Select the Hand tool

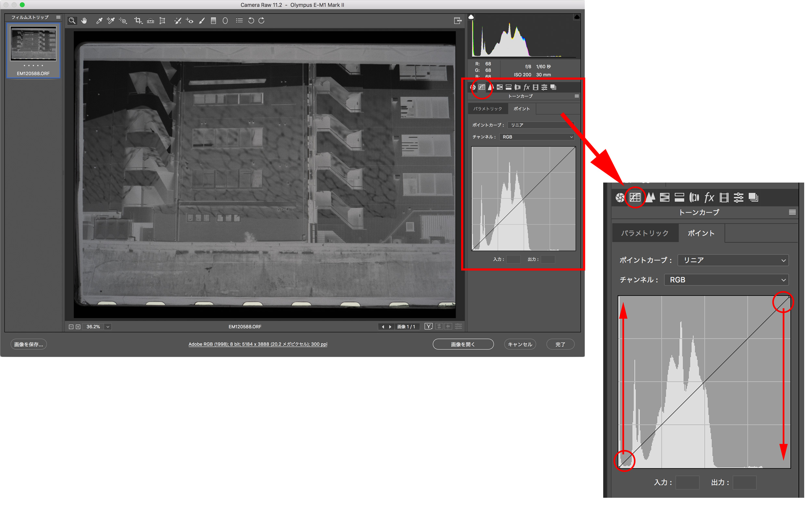click(x=84, y=21)
